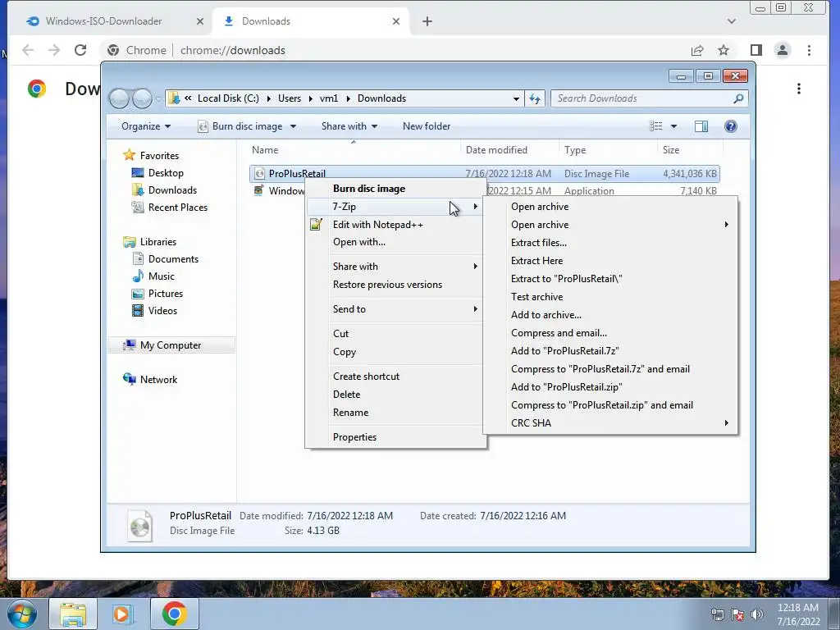This screenshot has width=840, height=630.
Task: Click Rename in the context menu
Action: [395, 413]
